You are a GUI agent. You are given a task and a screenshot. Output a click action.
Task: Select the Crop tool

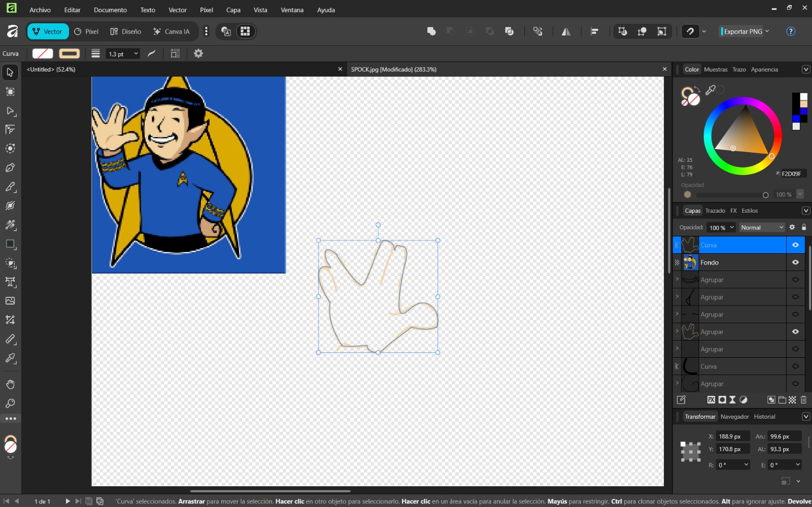(10, 320)
